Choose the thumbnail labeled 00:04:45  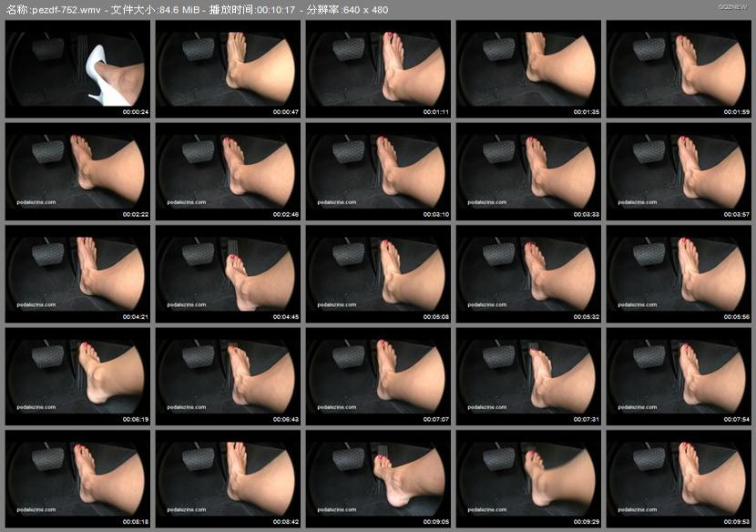228,274
